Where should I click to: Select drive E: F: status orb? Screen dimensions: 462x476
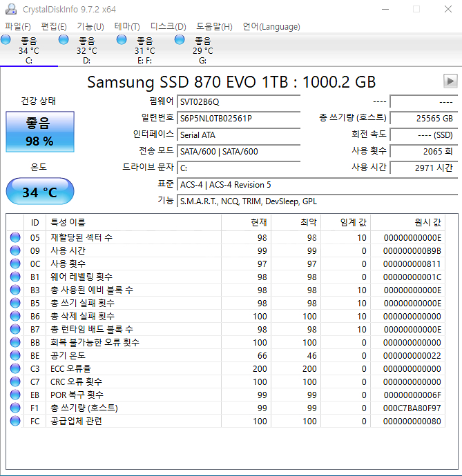pyautogui.click(x=122, y=40)
